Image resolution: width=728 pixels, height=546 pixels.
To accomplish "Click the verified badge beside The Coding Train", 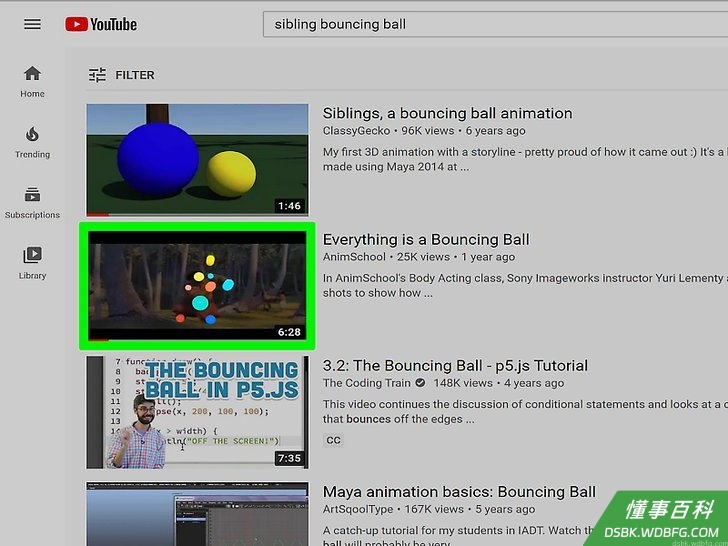I will (421, 383).
